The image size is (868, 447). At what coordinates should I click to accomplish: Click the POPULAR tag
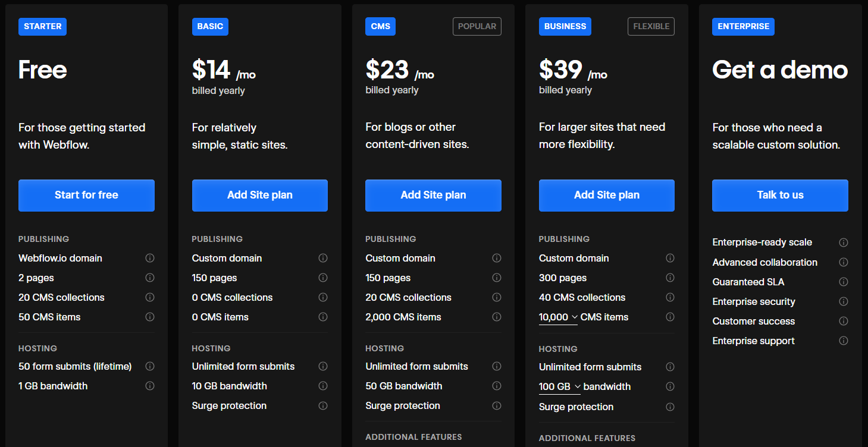tap(477, 26)
